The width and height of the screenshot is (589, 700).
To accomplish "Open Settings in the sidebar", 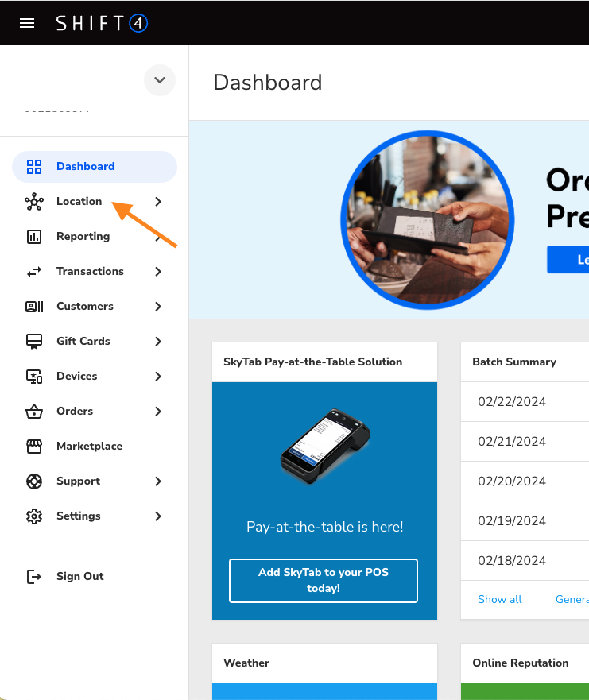I will pos(78,516).
